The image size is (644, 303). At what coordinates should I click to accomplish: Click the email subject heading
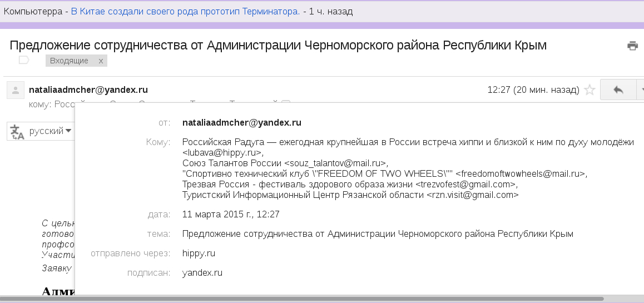coord(278,46)
